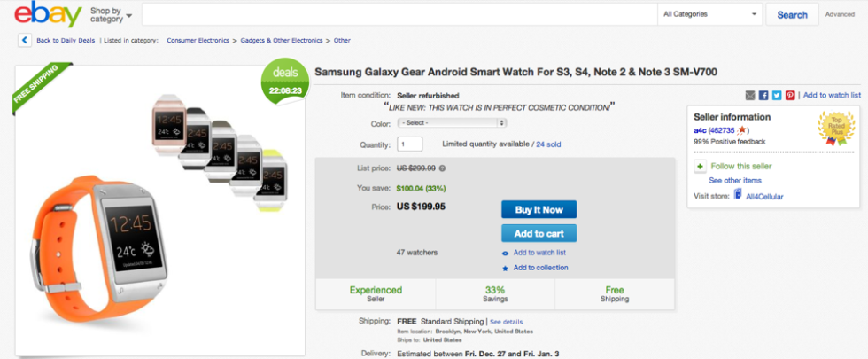Click the eBay logo
The height and width of the screenshot is (359, 868).
[43, 15]
